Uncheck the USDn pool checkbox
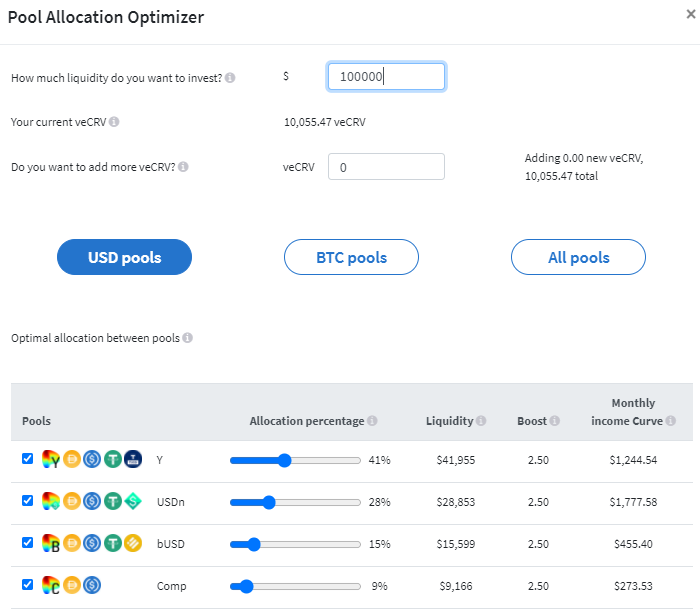The height and width of the screenshot is (612, 700). point(28,500)
